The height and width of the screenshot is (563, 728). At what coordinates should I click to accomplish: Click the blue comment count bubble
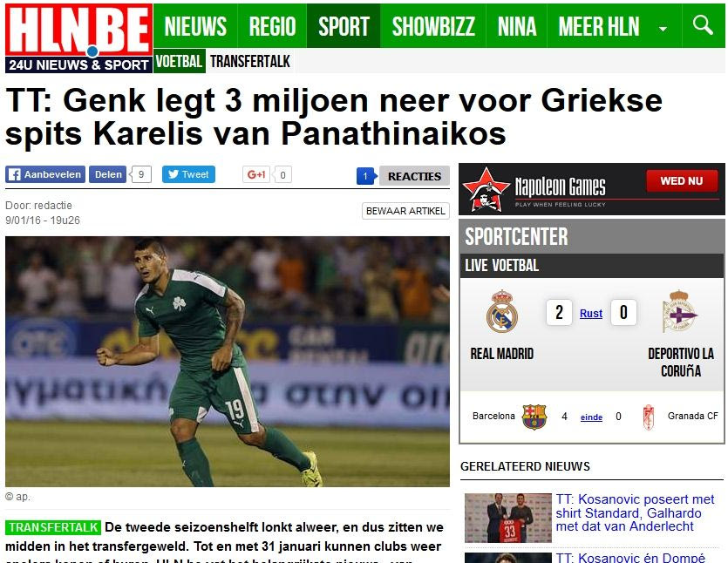(366, 176)
